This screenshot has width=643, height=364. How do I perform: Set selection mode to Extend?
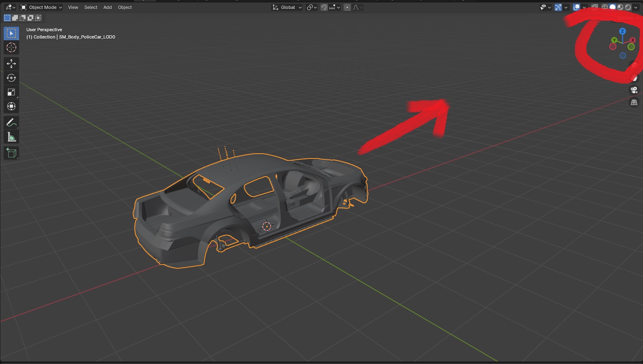[x=15, y=18]
